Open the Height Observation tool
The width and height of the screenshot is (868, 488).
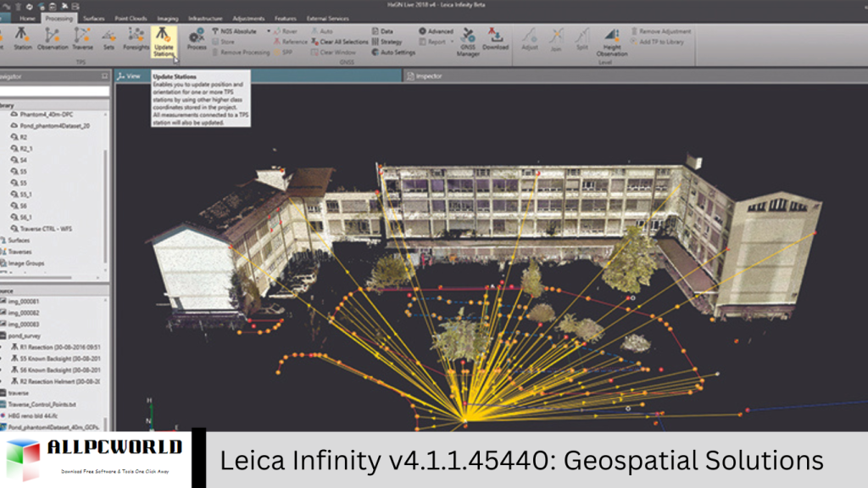point(612,42)
